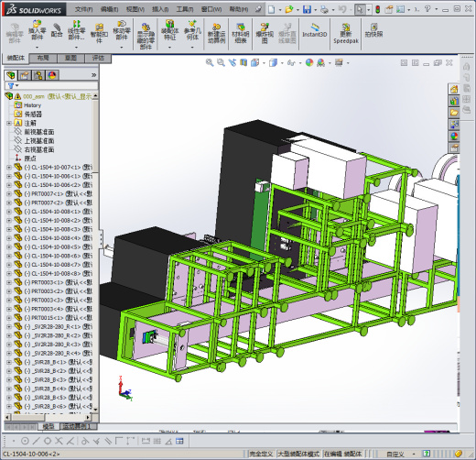Open the 爆炸视图 exploded view tool
476x460 pixels.
(x=265, y=33)
